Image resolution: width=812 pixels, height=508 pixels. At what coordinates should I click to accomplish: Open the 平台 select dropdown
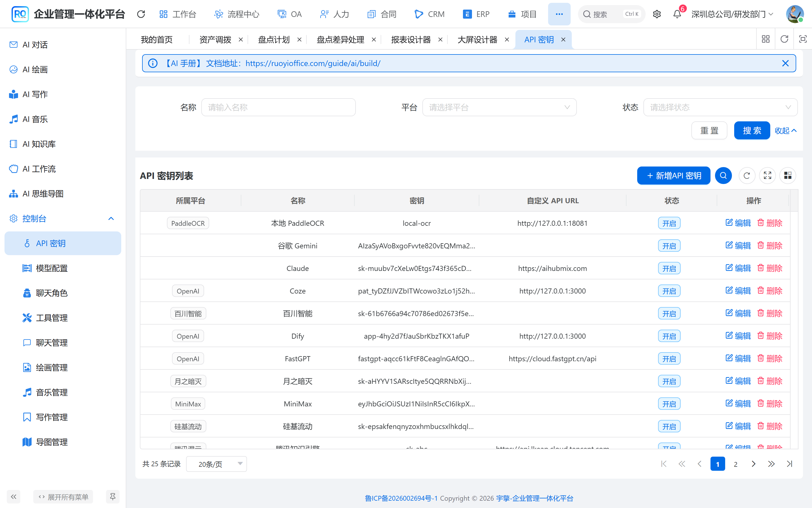(499, 107)
